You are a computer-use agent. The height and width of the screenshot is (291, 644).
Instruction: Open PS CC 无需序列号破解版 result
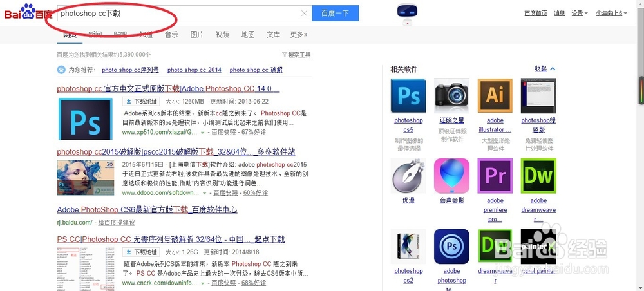click(171, 239)
